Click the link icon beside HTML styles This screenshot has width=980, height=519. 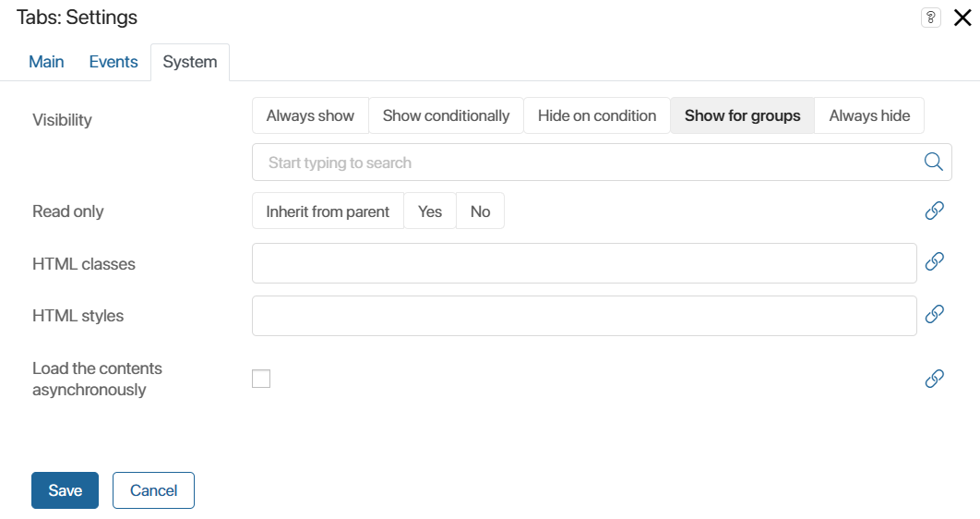pyautogui.click(x=935, y=314)
